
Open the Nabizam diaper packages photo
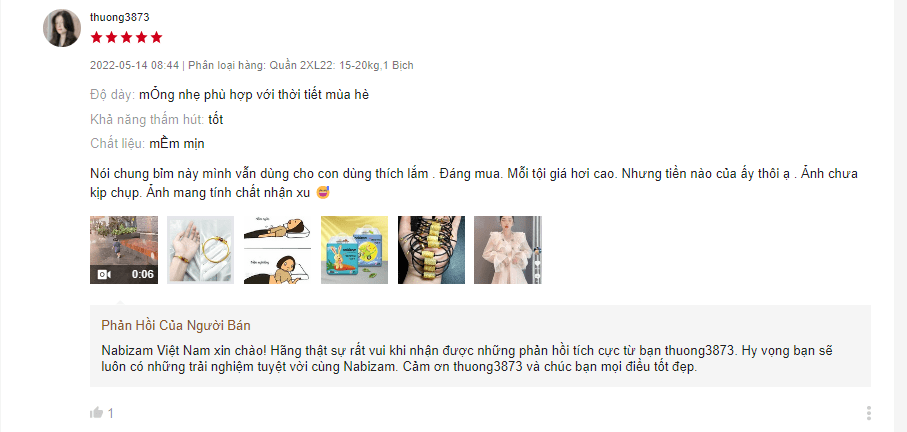pyautogui.click(x=355, y=250)
